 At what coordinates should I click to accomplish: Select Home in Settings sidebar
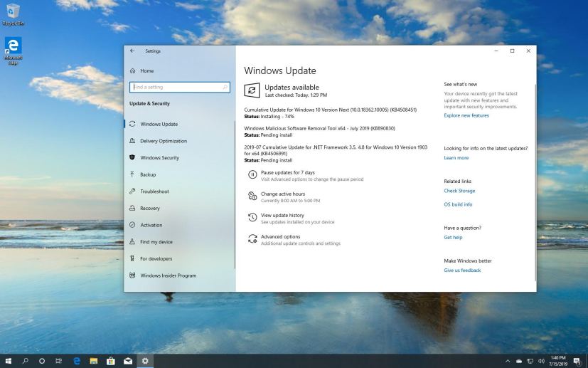click(147, 70)
